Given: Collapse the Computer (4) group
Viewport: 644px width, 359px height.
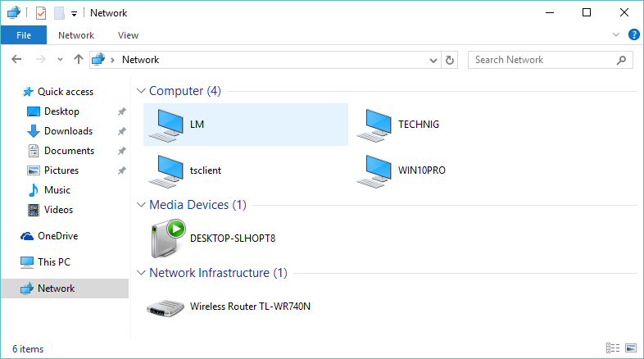Looking at the screenshot, I should click(141, 91).
